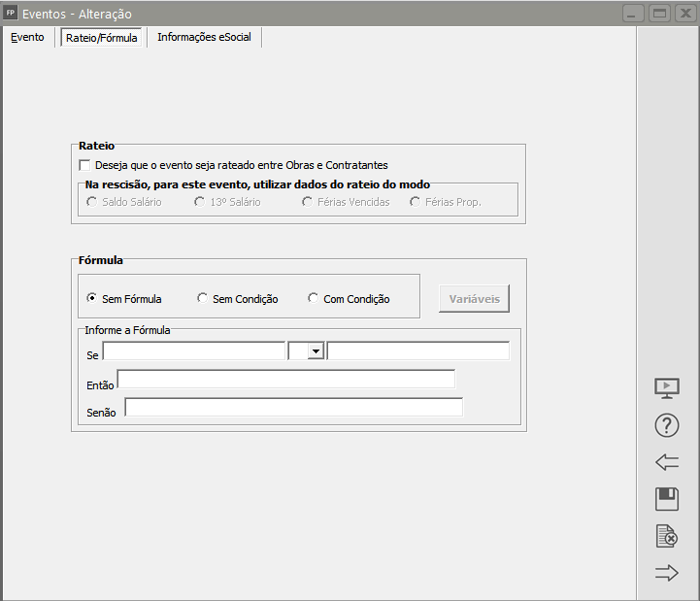The width and height of the screenshot is (700, 601).
Task: Advance using the right arrow icon
Action: [667, 573]
